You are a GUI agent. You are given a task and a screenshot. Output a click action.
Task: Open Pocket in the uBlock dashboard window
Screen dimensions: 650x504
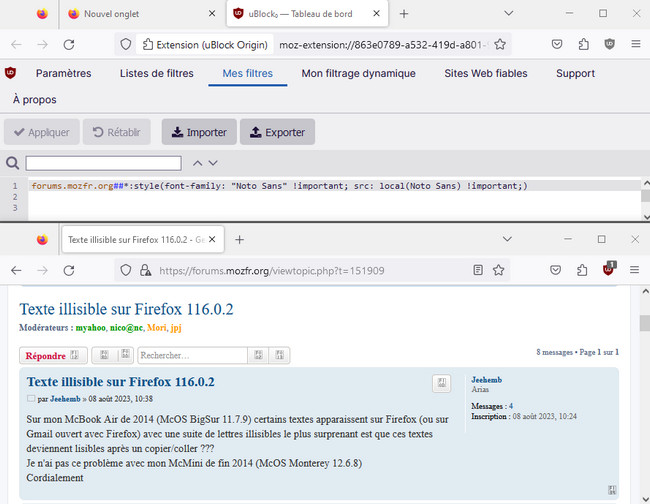pyautogui.click(x=557, y=44)
